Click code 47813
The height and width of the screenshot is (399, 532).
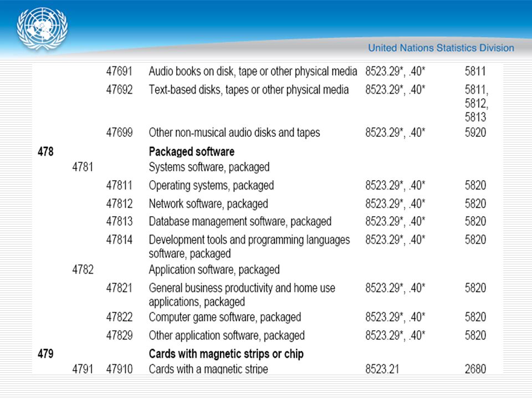119,221
